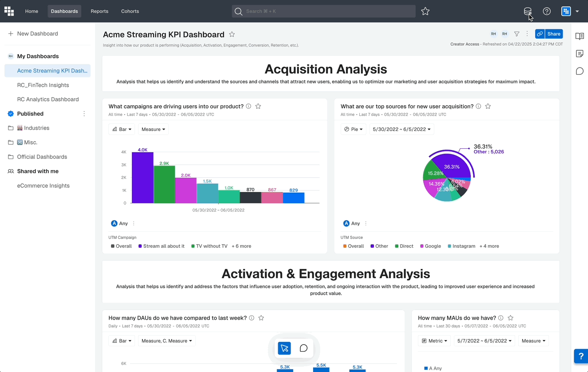Show info for campaigns chart
Viewport: 588px width, 372px height.
coord(249,106)
